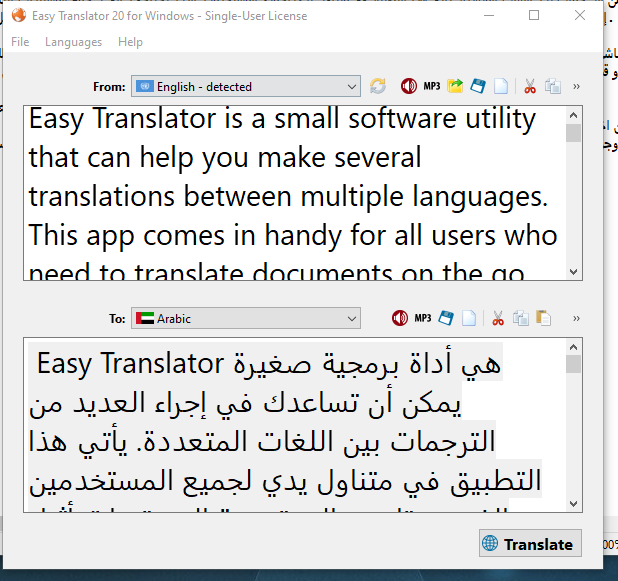Viewport: 618px width, 581px height.
Task: Paste with the To clipboard icon
Action: [544, 318]
